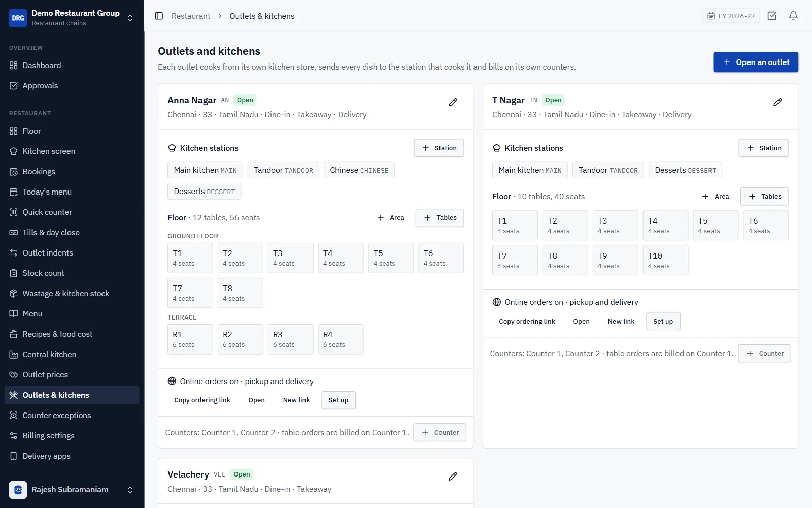Select terrace table R3 in Anna Nagar
Image resolution: width=812 pixels, height=508 pixels.
(290, 339)
